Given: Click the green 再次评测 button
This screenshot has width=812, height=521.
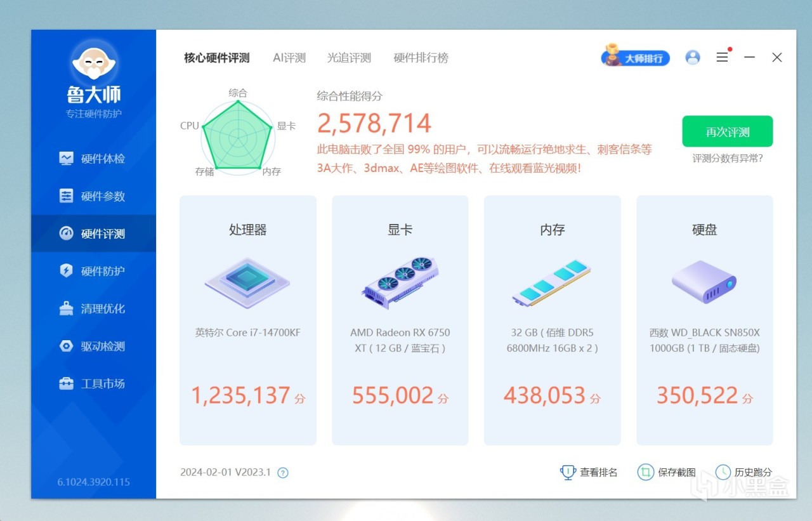Looking at the screenshot, I should coord(728,131).
